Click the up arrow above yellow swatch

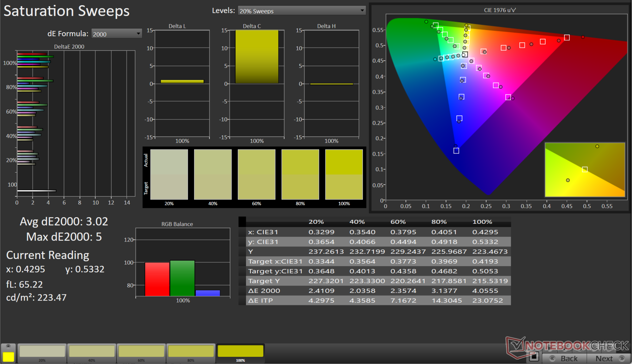pyautogui.click(x=8, y=347)
